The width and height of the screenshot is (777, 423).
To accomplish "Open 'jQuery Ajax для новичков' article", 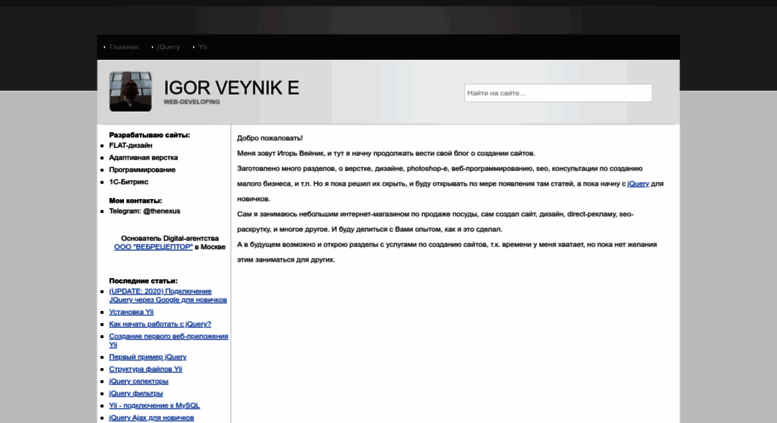I will coord(151,418).
